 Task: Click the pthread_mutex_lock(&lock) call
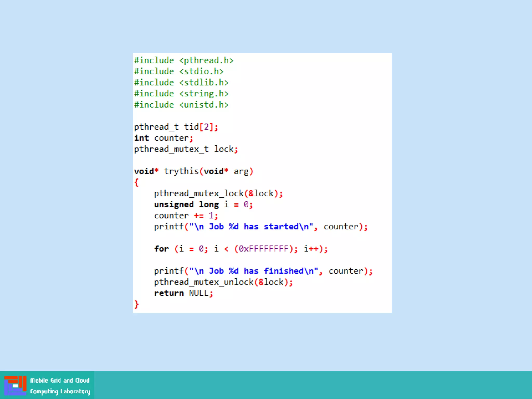point(218,194)
